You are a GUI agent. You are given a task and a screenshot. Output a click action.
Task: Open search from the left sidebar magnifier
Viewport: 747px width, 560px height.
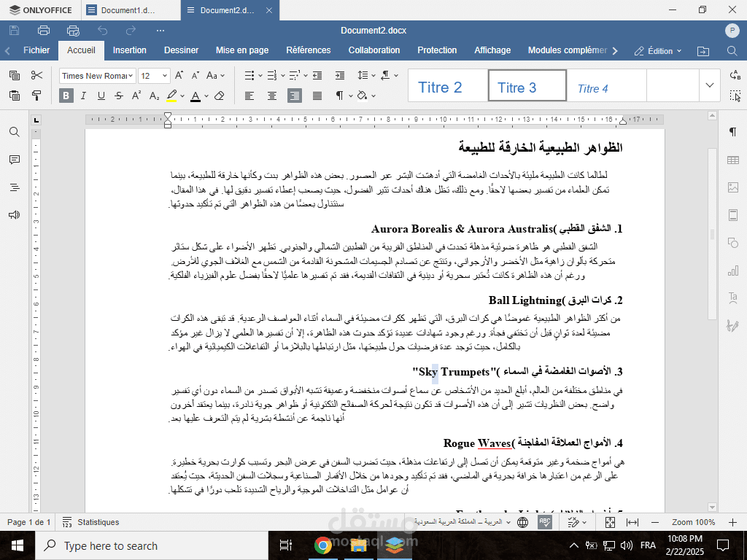15,132
